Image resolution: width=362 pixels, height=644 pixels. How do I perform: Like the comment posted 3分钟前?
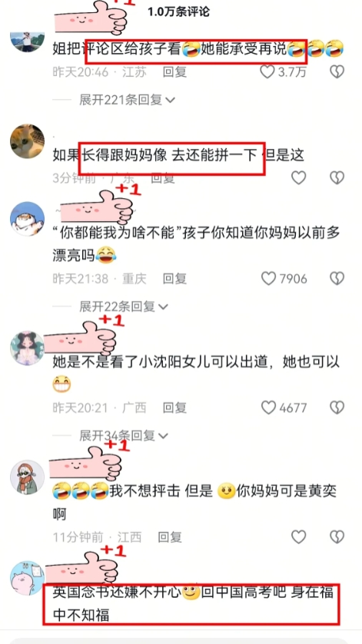point(299,178)
